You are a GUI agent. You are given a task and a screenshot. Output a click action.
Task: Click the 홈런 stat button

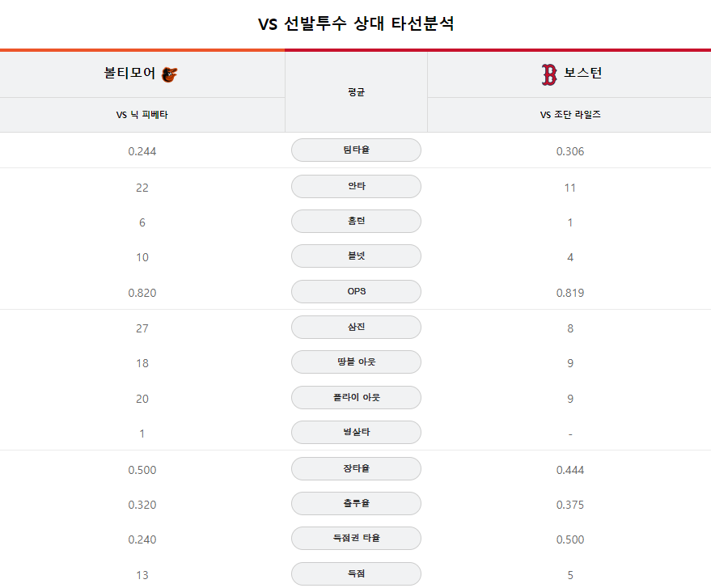click(x=356, y=222)
